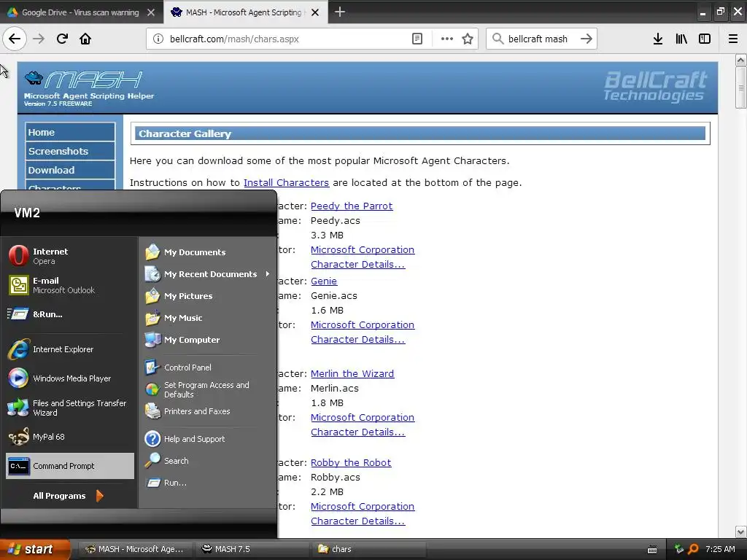Screen dimensions: 747x560
Task: Close the MASH browser tab
Action: pos(315,12)
